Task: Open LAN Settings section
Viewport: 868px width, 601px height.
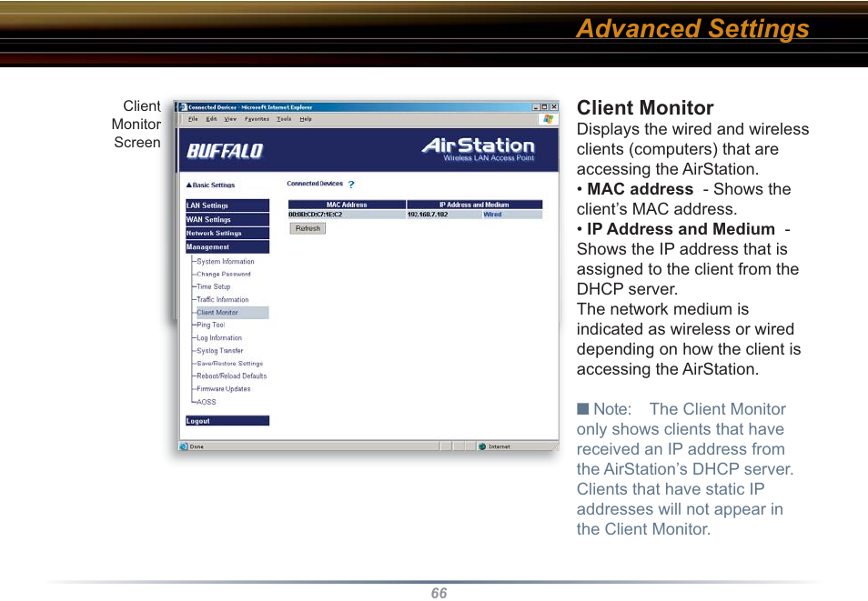Action: (x=227, y=205)
